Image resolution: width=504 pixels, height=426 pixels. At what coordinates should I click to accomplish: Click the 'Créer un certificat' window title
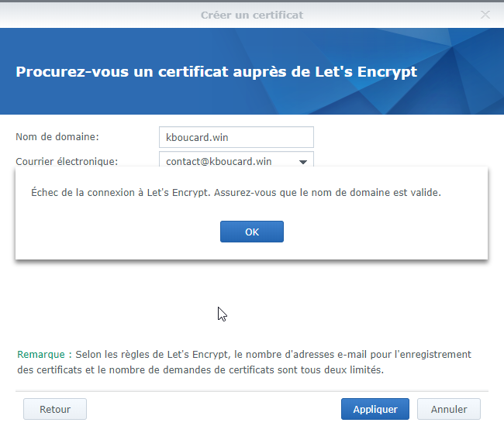[x=251, y=15]
